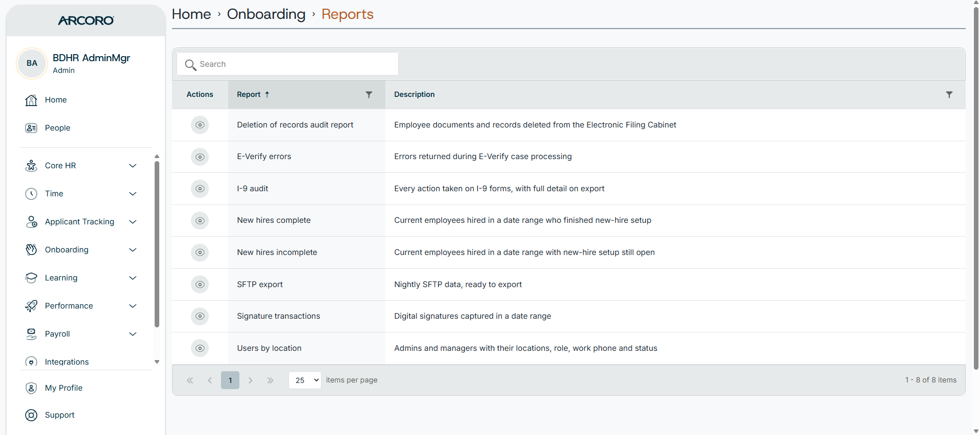
Task: Jump to the first page
Action: pyautogui.click(x=190, y=380)
